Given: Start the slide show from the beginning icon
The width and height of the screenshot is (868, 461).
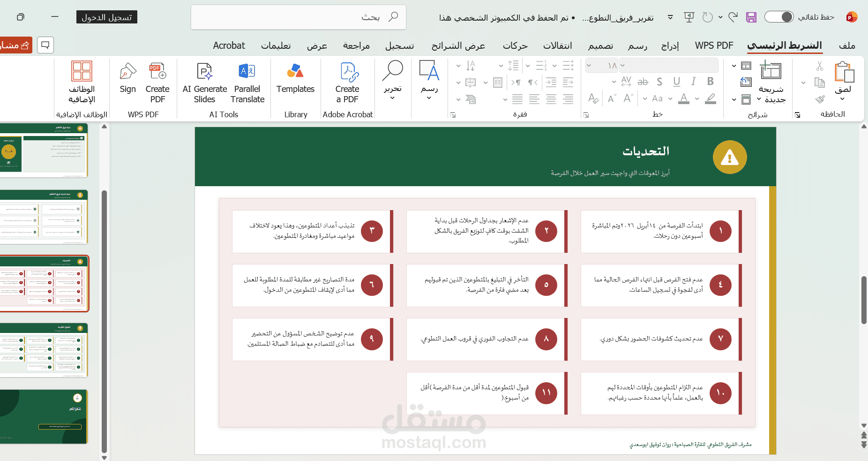Looking at the screenshot, I should point(689,17).
